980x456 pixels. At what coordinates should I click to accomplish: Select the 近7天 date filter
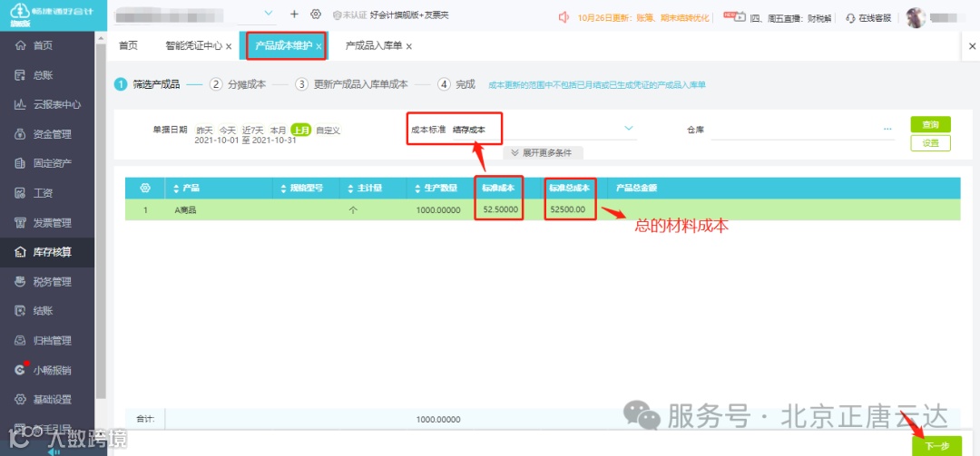click(253, 131)
